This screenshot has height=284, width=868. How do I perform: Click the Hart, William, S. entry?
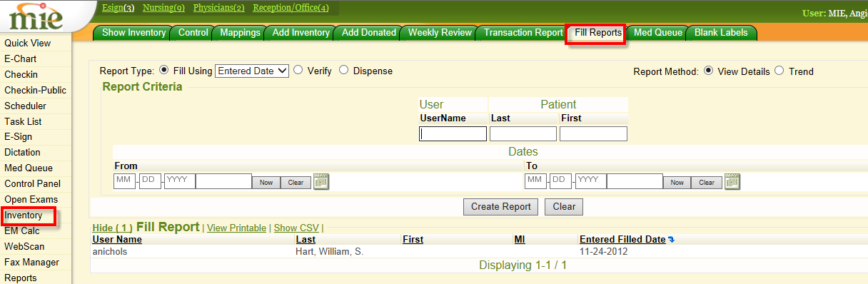(329, 252)
